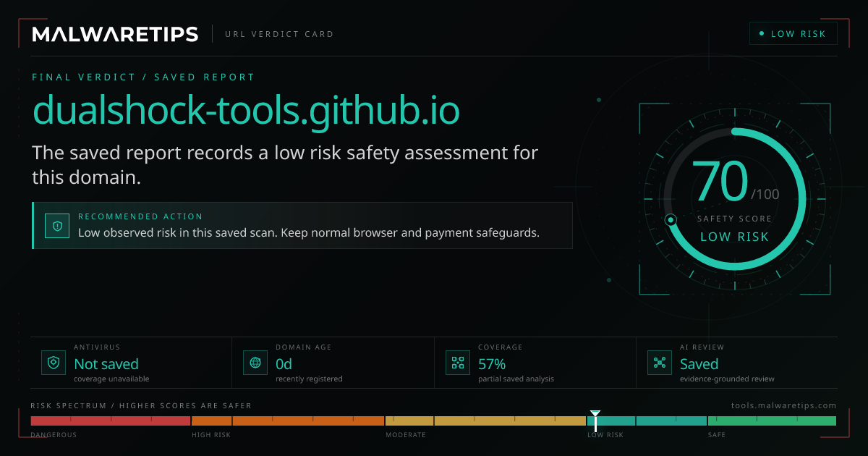Viewport: 868px width, 456px height.
Task: Click the 'DANGEROUS' spectrum label
Action: coord(54,435)
